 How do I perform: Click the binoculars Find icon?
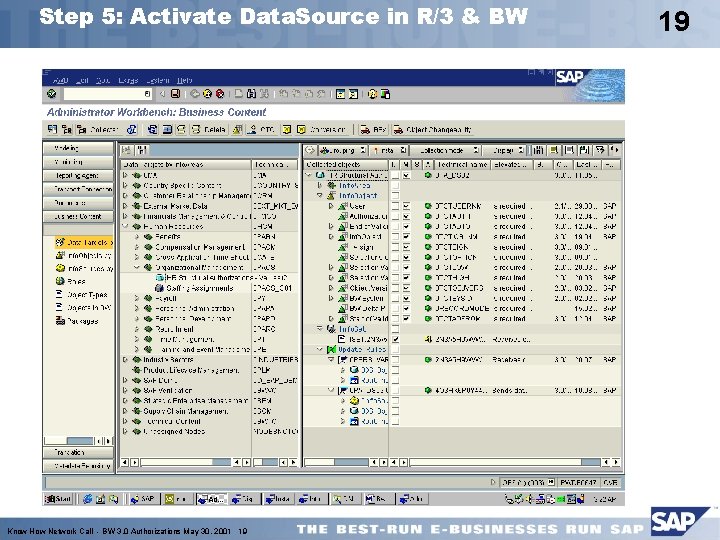[x=251, y=94]
